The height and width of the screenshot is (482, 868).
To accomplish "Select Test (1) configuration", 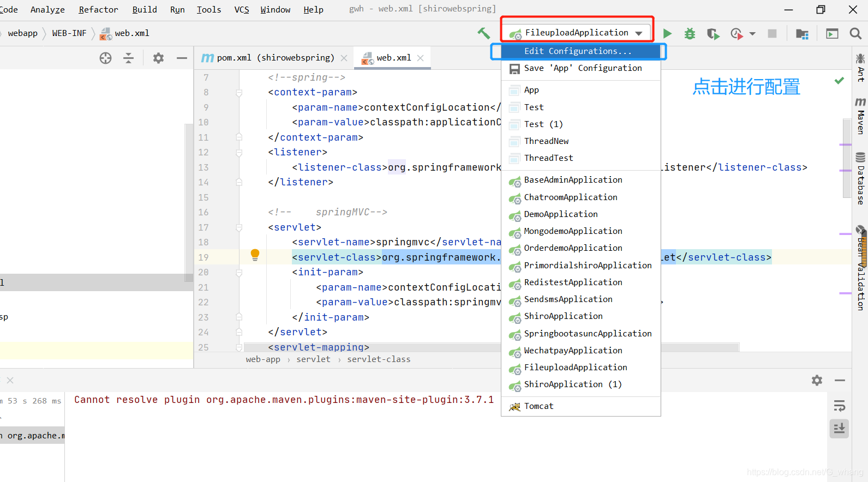I will (581, 124).
